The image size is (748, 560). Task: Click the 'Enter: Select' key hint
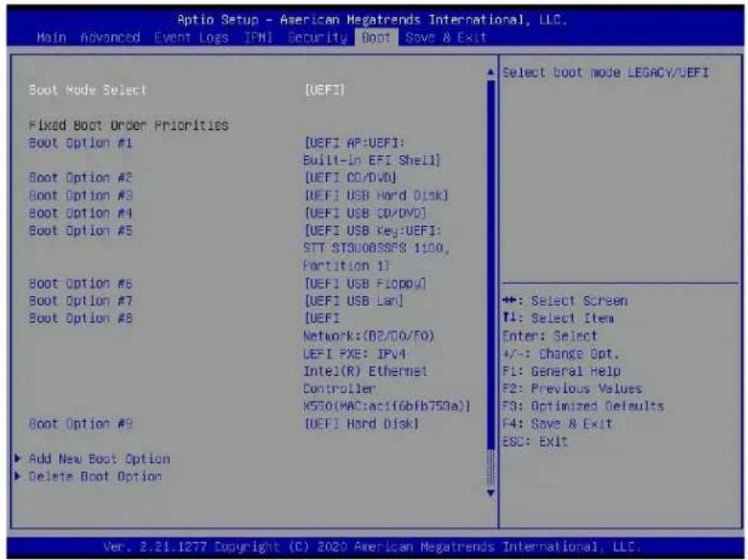(549, 336)
